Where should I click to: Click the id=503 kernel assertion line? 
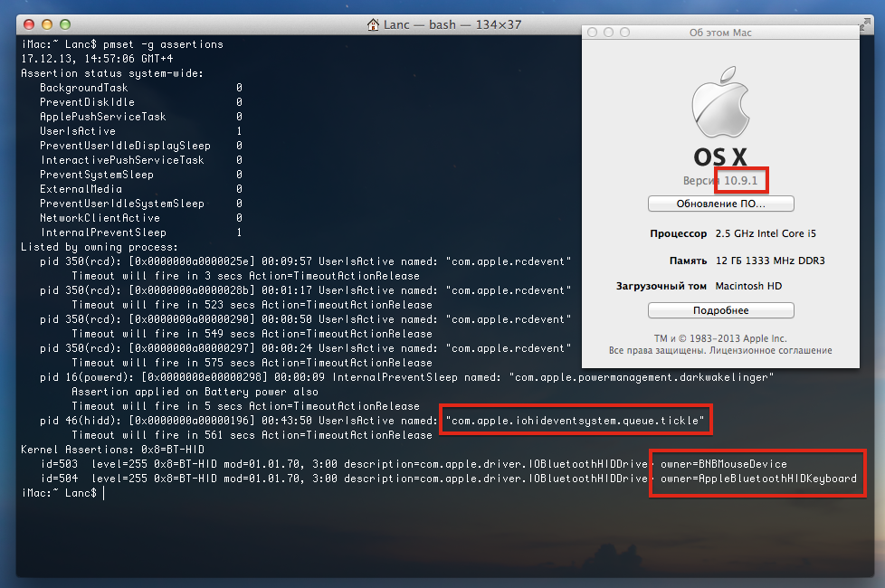(414, 464)
